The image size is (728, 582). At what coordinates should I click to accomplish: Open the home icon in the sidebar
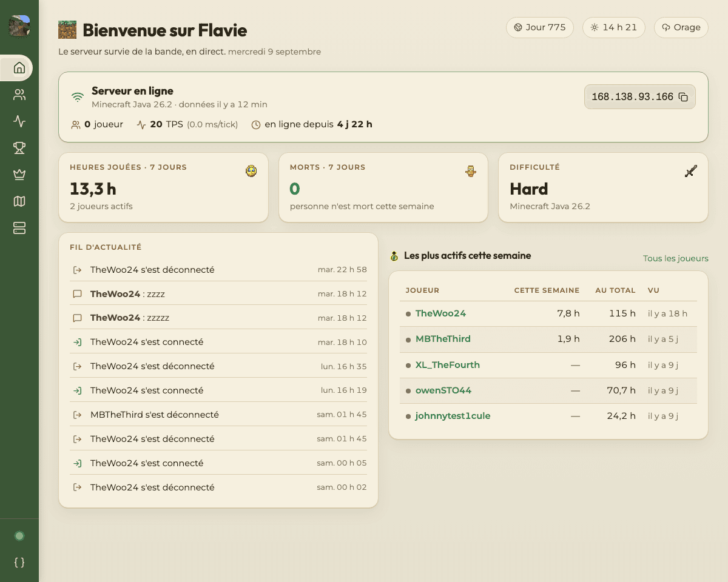click(x=19, y=68)
